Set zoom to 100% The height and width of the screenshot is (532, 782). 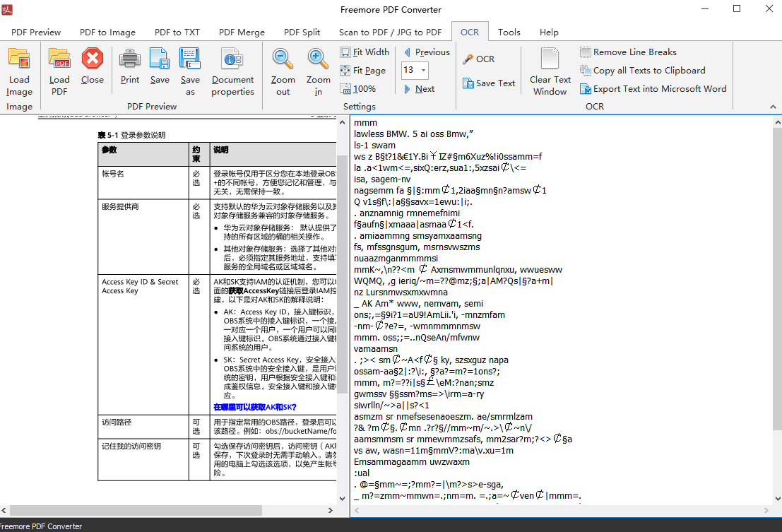pos(358,89)
